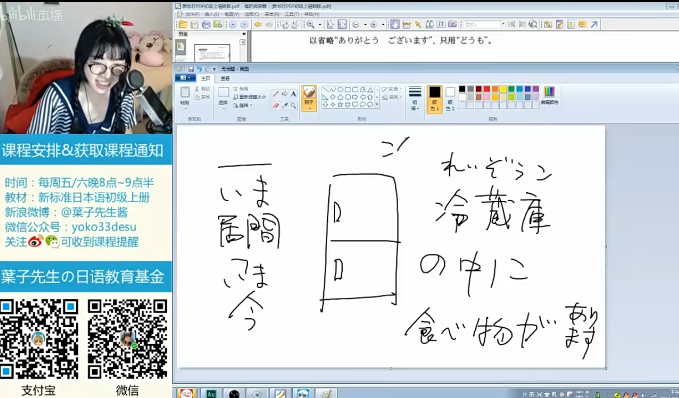Open the Paint file menu button
The height and width of the screenshot is (398, 679).
185,78
